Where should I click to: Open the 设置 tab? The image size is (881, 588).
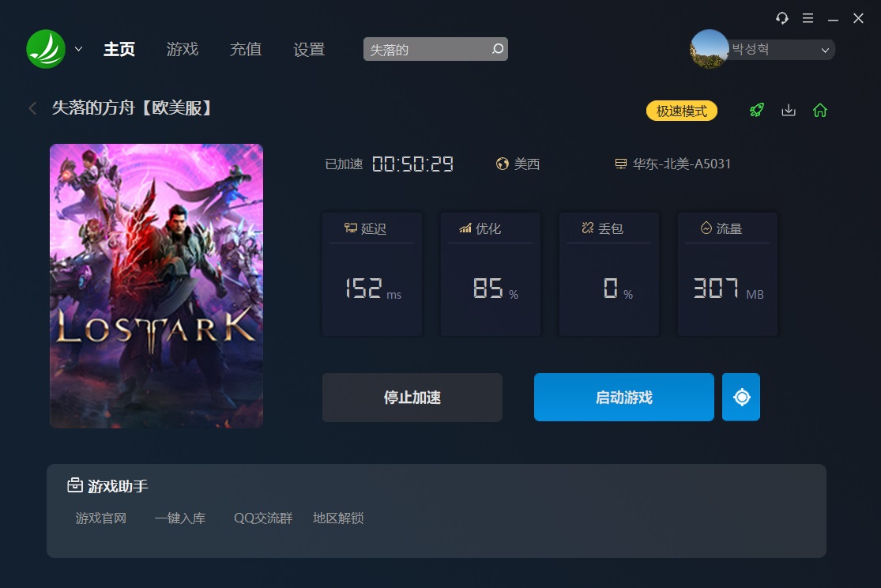[x=309, y=50]
